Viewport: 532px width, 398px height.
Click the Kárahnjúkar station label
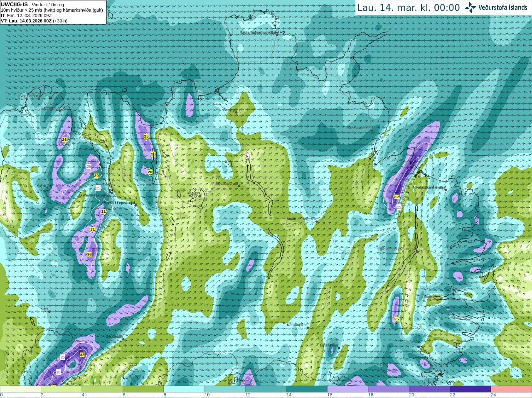[297, 325]
